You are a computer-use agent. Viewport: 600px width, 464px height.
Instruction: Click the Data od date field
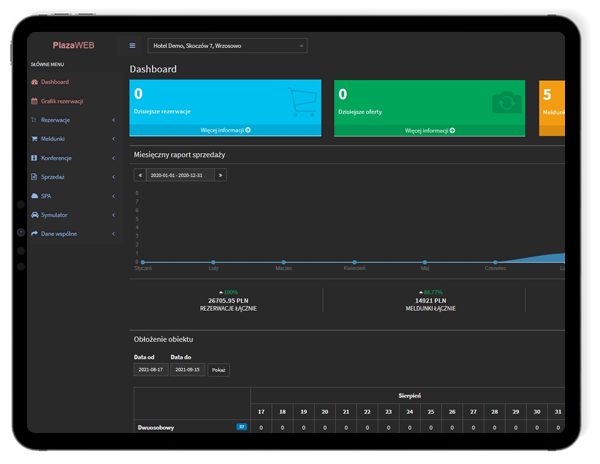click(x=150, y=370)
